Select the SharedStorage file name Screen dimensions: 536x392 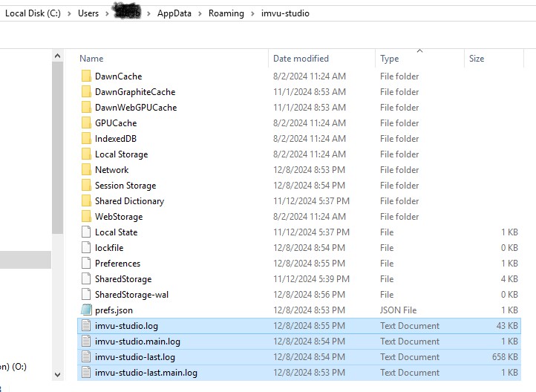pos(123,279)
